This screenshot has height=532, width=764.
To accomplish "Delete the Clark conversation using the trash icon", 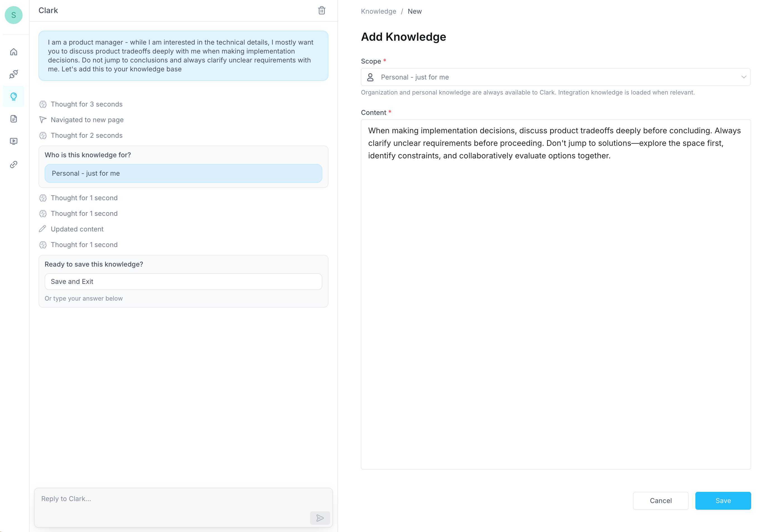I will [321, 10].
